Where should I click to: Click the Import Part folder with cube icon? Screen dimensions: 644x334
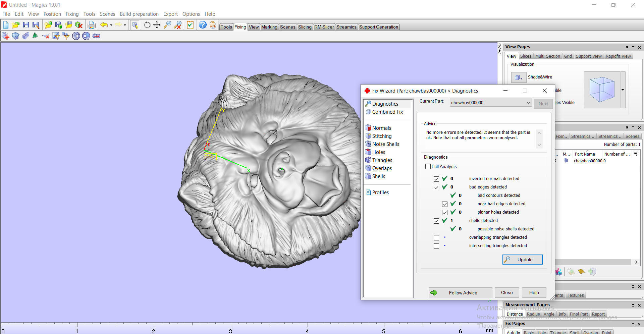48,25
